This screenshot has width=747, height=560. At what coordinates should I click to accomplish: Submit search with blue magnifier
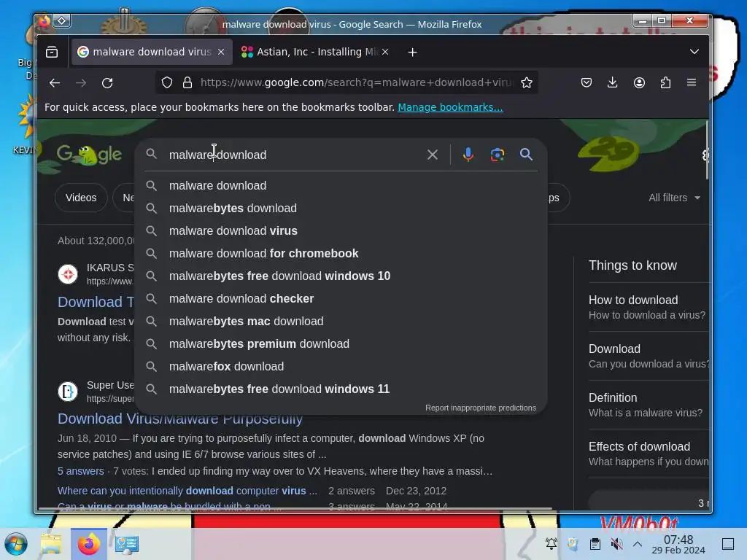(527, 155)
